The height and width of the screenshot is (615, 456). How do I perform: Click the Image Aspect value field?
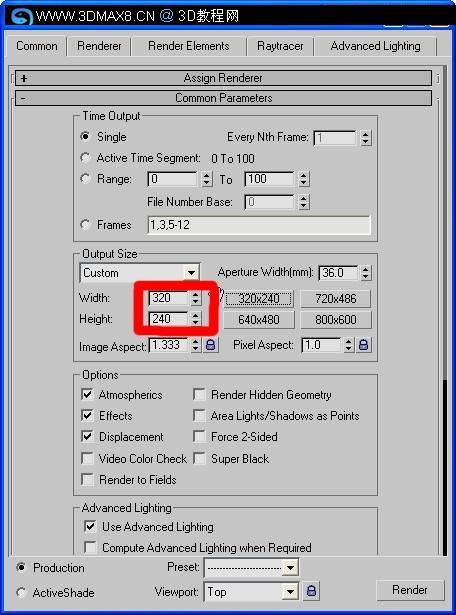click(169, 345)
